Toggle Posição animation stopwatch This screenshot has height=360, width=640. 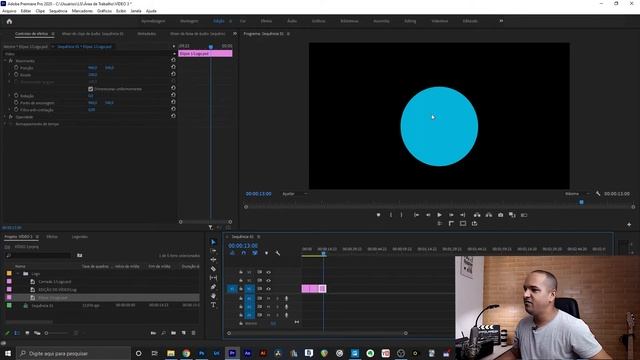point(16,68)
